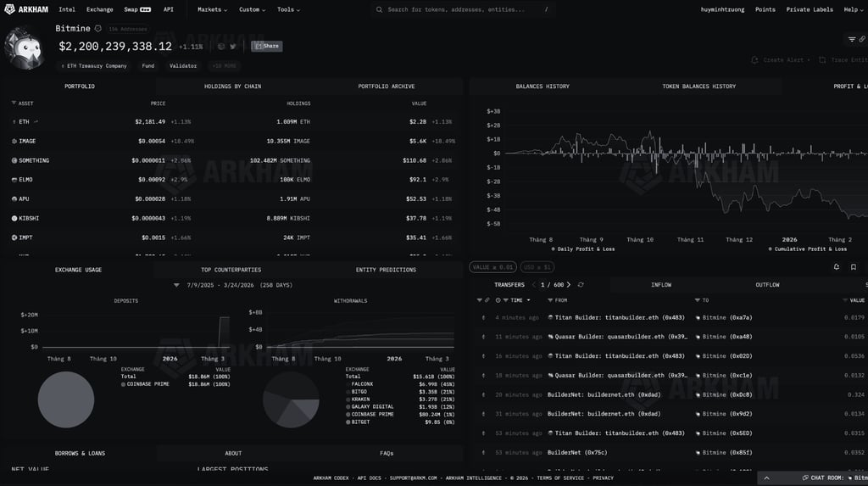Image resolution: width=868 pixels, height=486 pixels.
Task: Click the Quasar Builder icon in 11 minutes ago row
Action: (550, 337)
